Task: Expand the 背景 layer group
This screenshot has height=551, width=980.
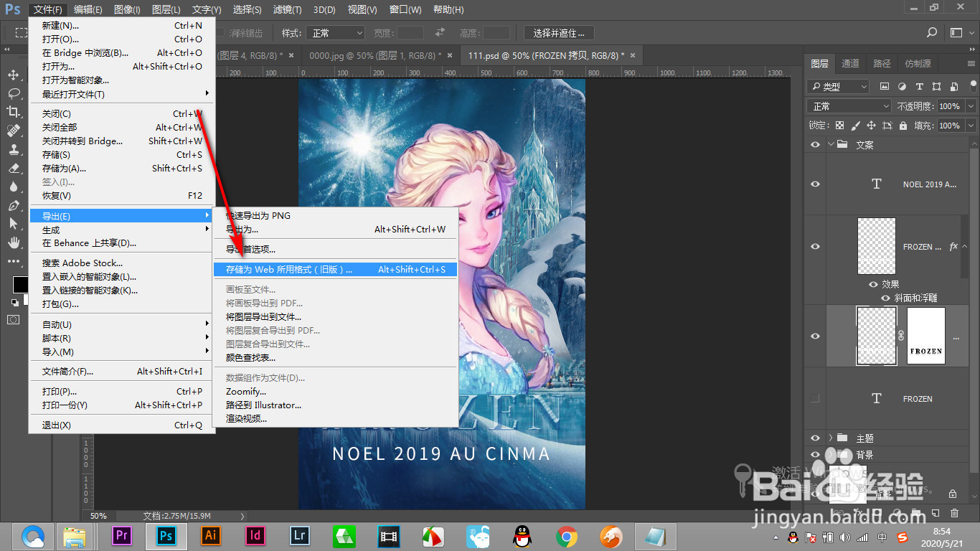Action: tap(831, 455)
